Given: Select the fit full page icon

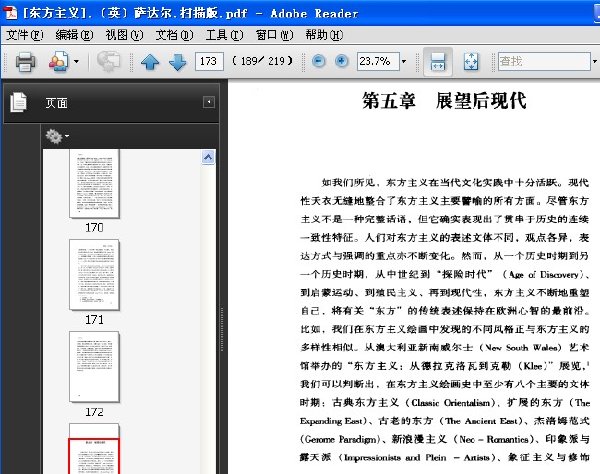Looking at the screenshot, I should (471, 62).
